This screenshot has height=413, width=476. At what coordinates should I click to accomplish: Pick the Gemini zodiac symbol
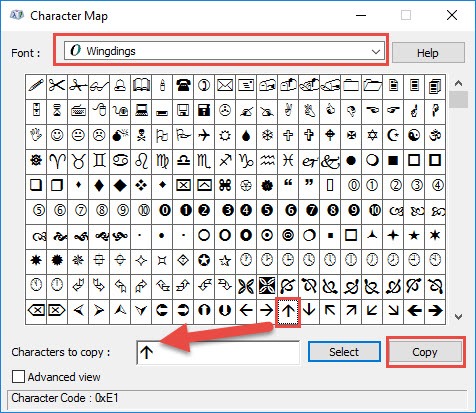pyautogui.click(x=99, y=161)
